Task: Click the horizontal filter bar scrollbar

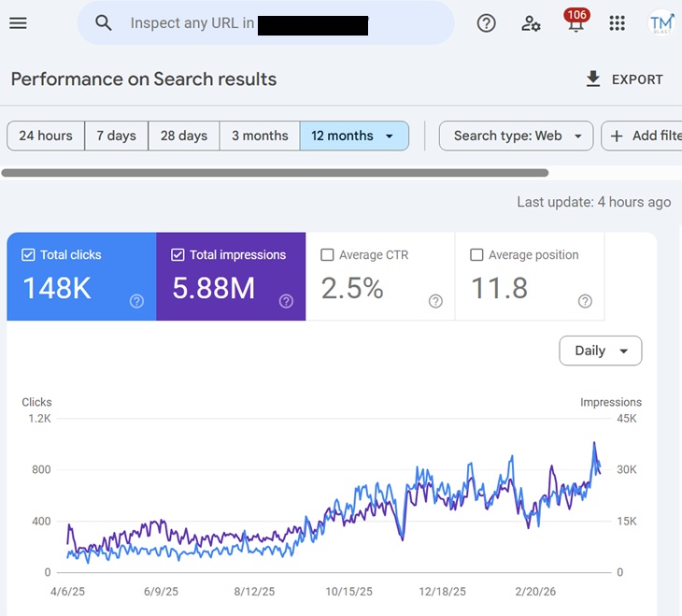Action: pos(275,172)
